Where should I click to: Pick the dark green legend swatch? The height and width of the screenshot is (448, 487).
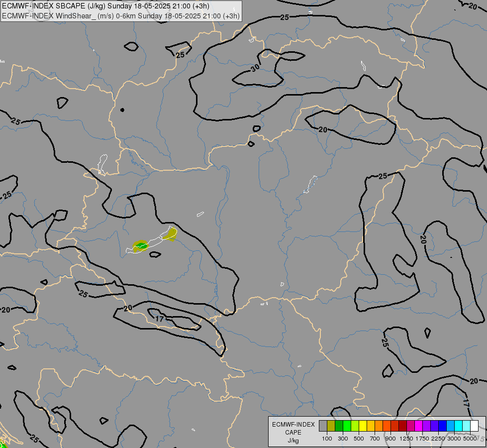tap(339, 426)
